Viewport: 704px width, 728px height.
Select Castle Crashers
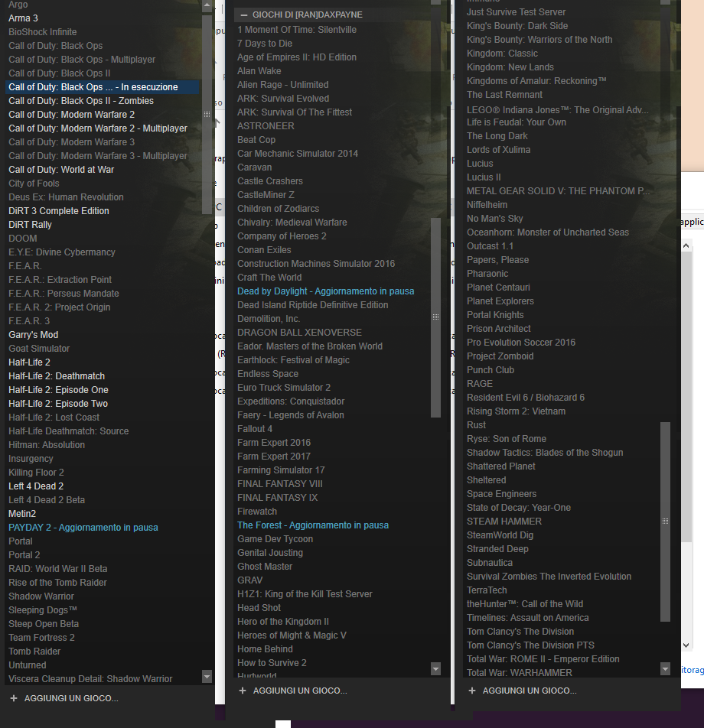point(269,181)
